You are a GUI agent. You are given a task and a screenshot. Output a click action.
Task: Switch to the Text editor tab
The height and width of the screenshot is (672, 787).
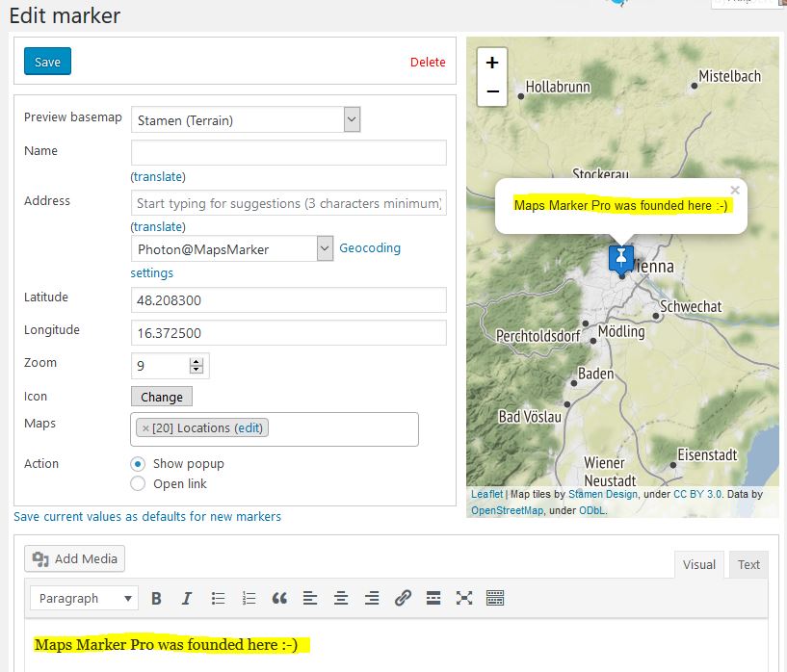pos(748,564)
